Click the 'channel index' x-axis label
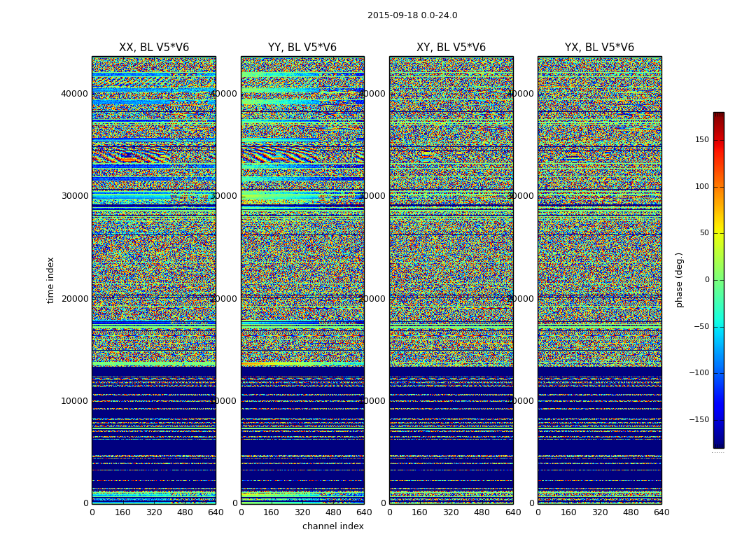The height and width of the screenshot is (560, 735). (x=333, y=526)
